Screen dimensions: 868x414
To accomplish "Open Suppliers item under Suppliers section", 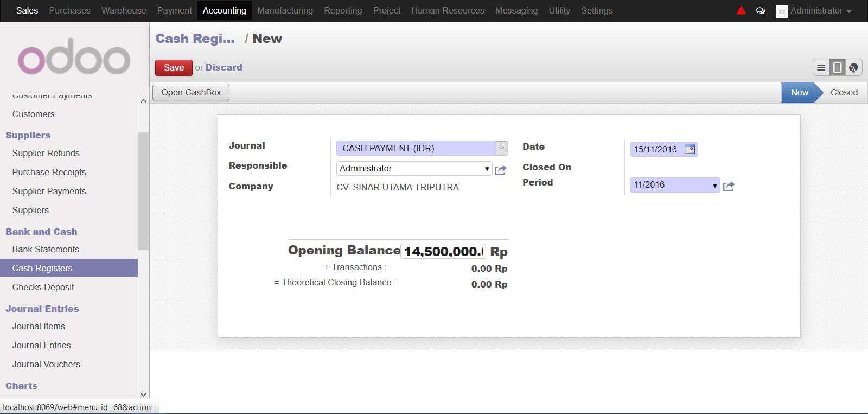I will point(30,210).
